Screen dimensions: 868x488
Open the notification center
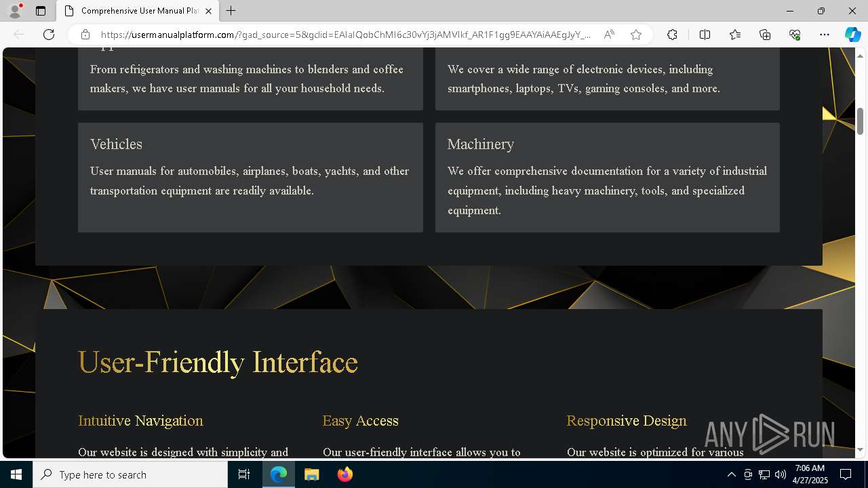pyautogui.click(x=846, y=474)
